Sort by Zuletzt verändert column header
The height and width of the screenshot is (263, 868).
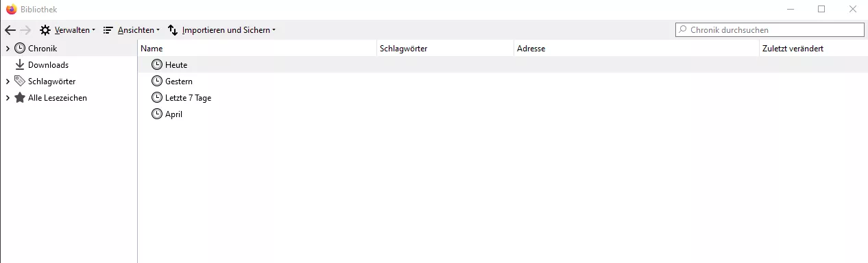coord(813,49)
